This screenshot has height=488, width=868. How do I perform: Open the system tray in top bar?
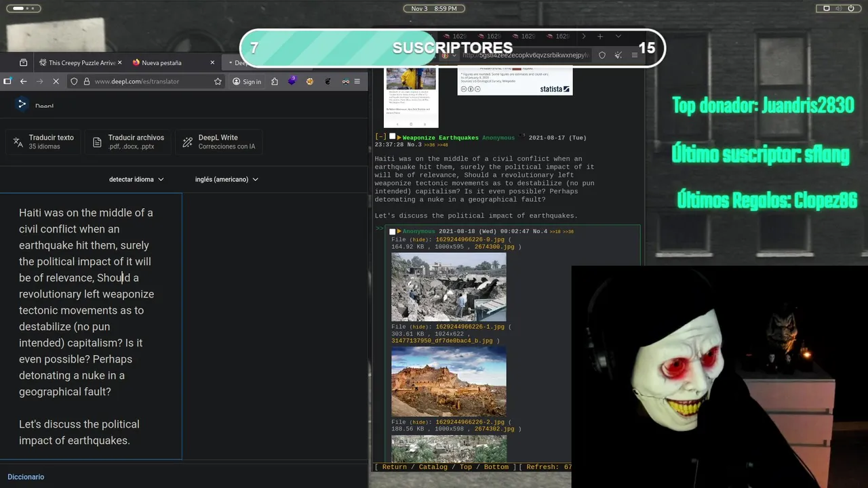[840, 8]
